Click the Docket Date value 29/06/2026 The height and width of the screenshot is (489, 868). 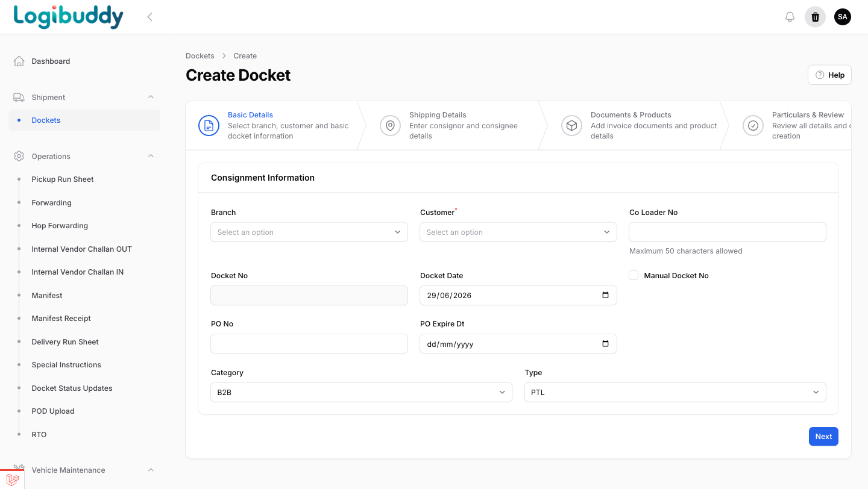(449, 296)
